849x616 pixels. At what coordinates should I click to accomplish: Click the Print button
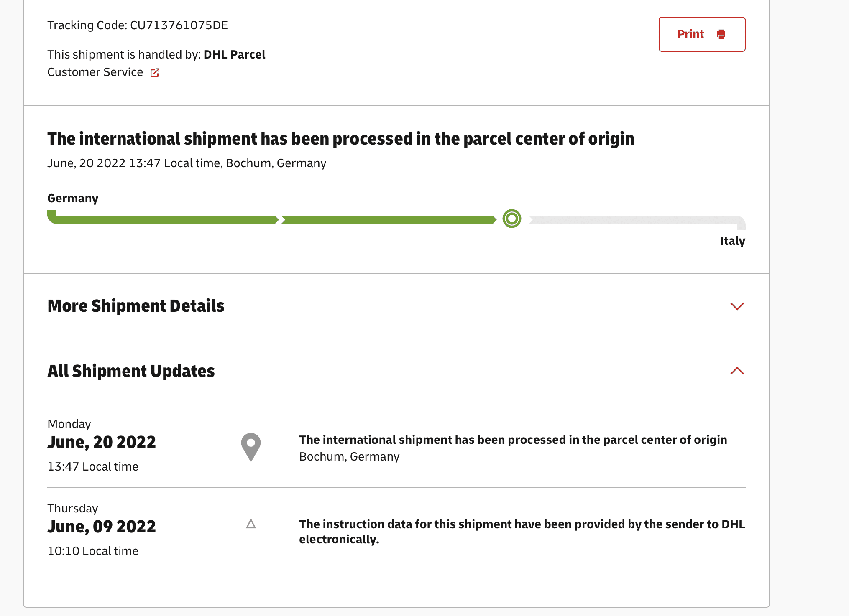click(701, 34)
